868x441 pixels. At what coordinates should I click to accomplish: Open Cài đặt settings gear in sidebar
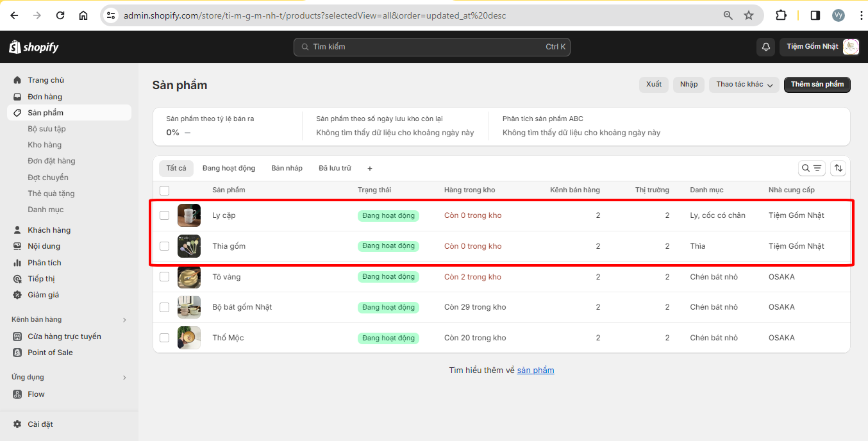point(17,424)
